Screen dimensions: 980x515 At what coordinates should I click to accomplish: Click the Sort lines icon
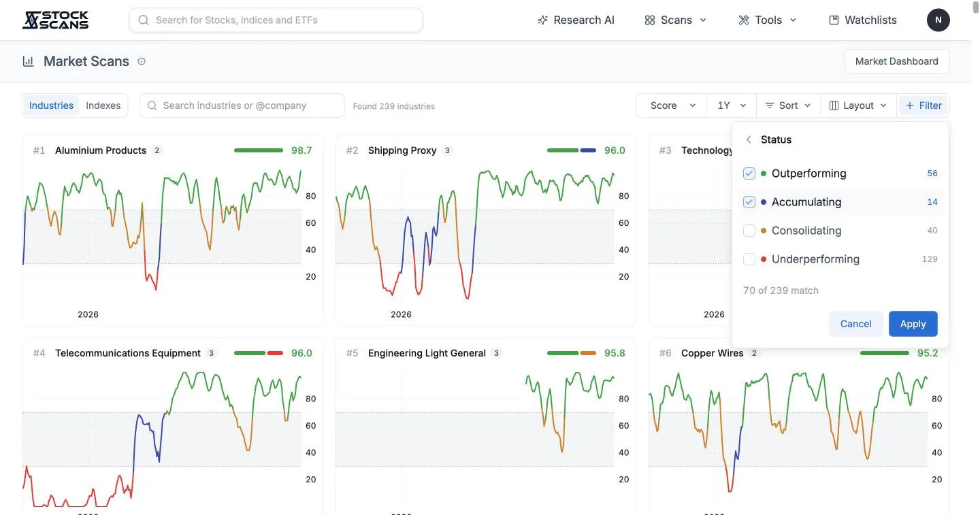tap(770, 105)
